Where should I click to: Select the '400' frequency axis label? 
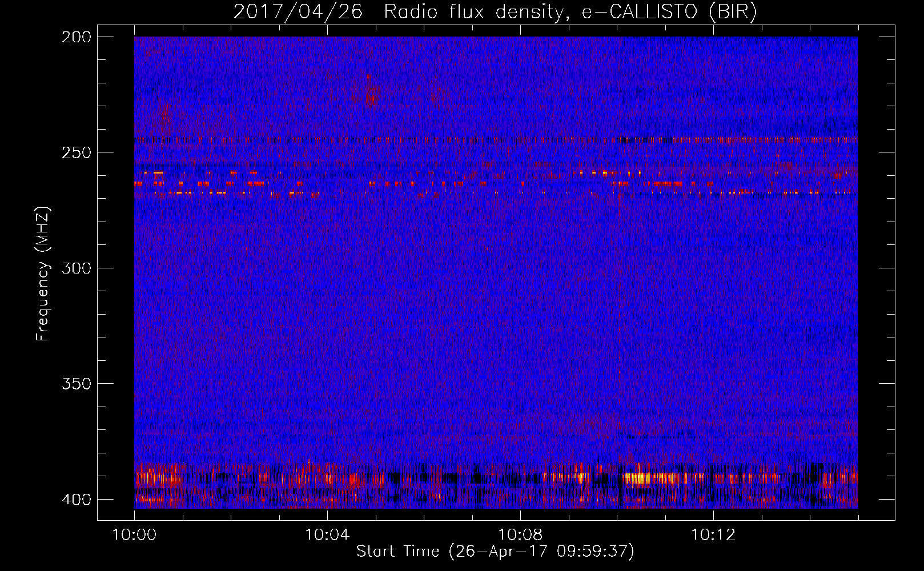[x=77, y=499]
